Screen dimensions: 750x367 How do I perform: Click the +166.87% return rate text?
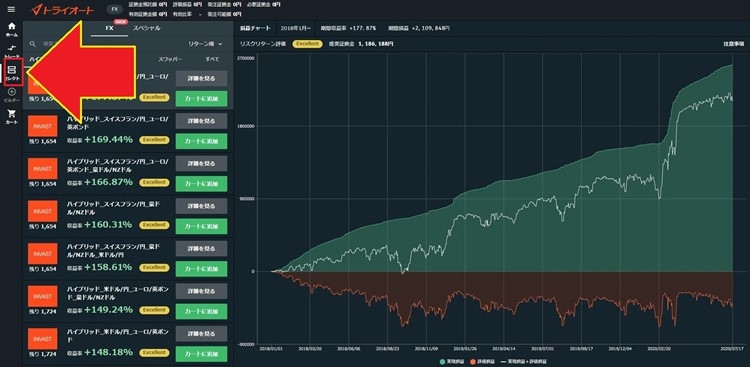click(x=108, y=182)
